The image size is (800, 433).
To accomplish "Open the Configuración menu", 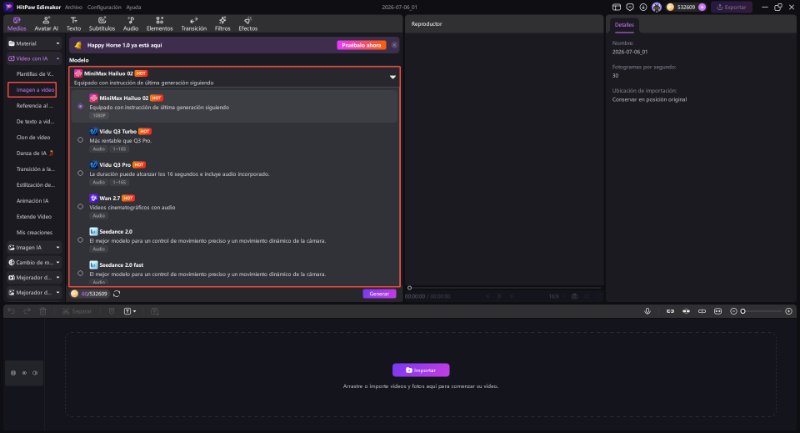I will tap(104, 7).
